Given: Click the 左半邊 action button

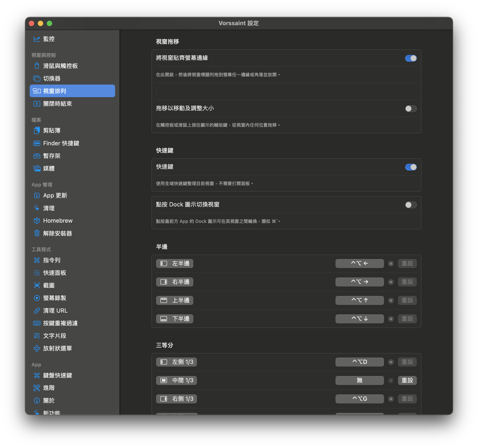Looking at the screenshot, I should pos(174,264).
